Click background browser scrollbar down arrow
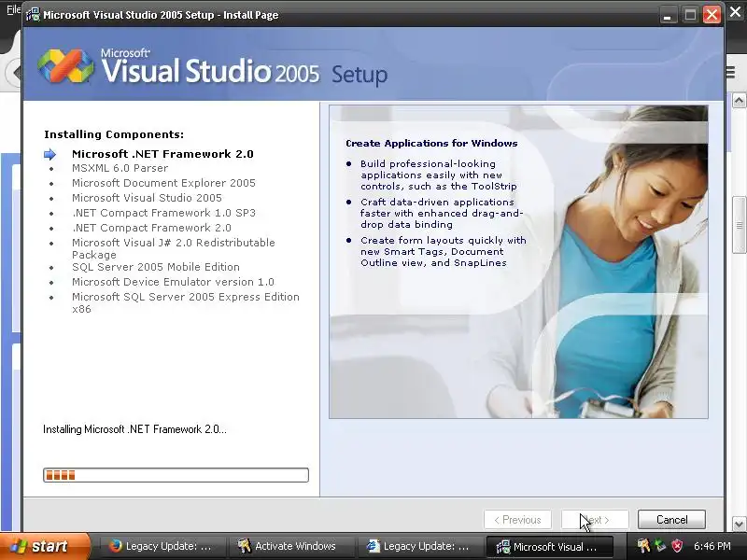The height and width of the screenshot is (560, 747). 739,524
